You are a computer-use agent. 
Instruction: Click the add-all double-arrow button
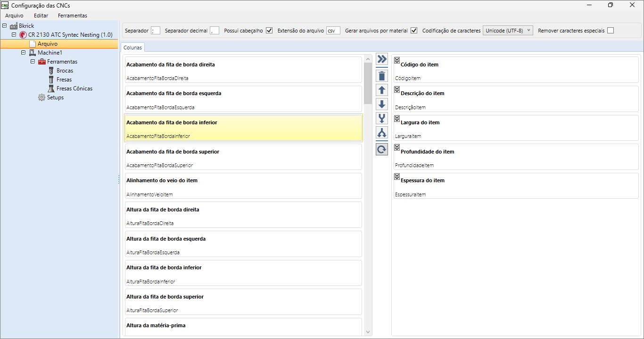point(382,59)
